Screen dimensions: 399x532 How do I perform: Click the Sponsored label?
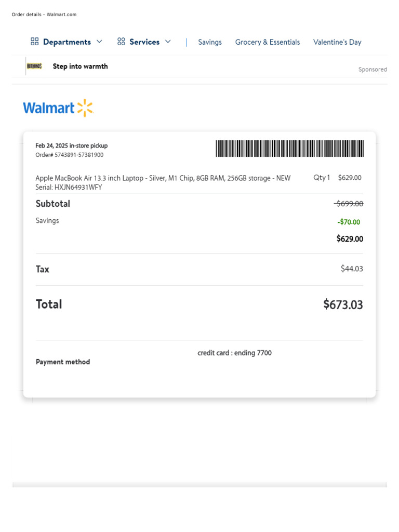click(x=373, y=70)
